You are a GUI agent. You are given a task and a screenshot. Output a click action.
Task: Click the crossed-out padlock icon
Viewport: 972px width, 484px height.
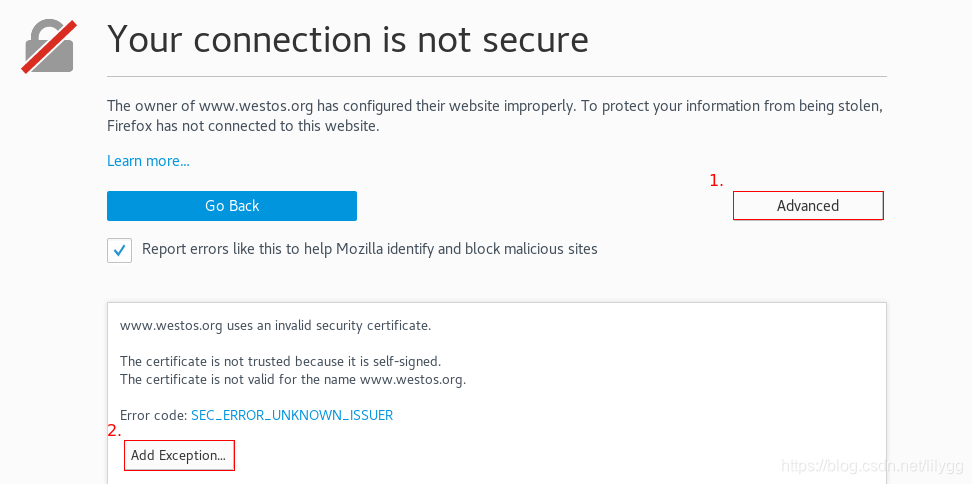[49, 47]
